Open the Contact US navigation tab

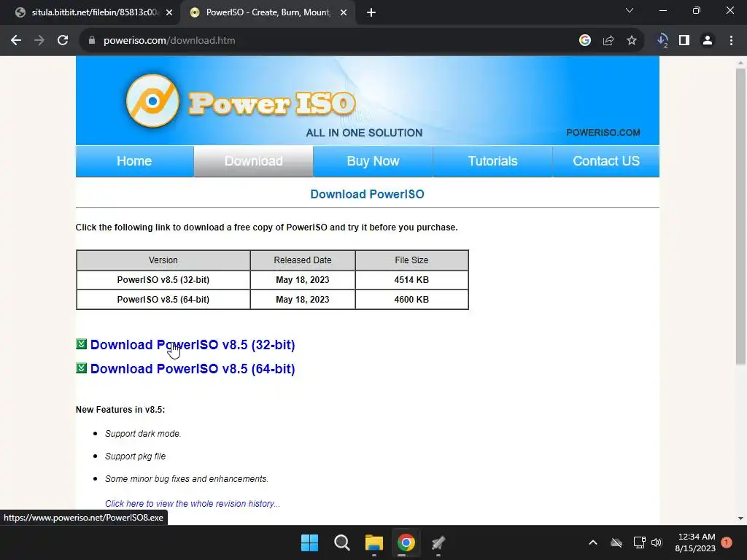tap(606, 161)
